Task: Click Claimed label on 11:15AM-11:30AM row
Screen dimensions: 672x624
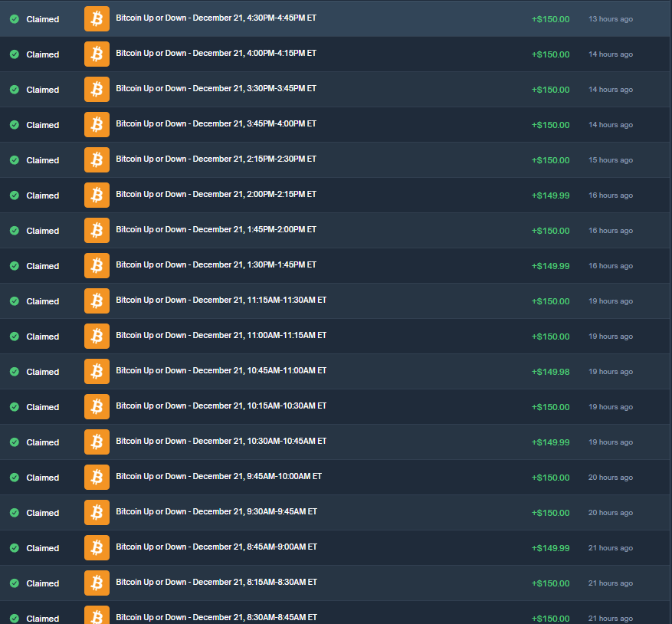Action: 43,301
